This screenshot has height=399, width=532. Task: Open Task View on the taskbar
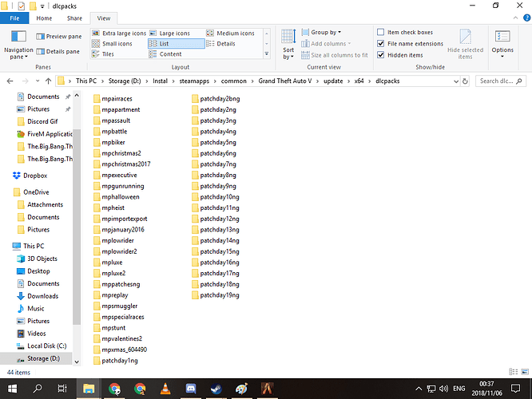pyautogui.click(x=62, y=389)
